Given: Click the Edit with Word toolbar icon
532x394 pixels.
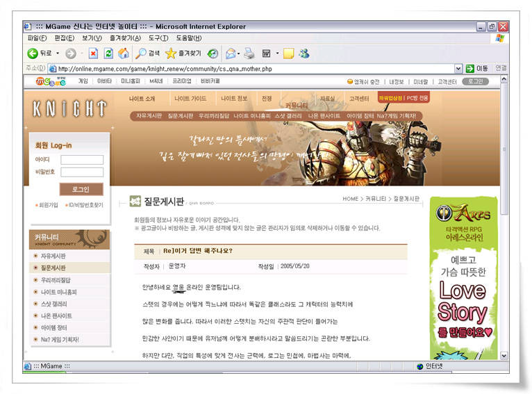Looking at the screenshot, I should pos(266,54).
